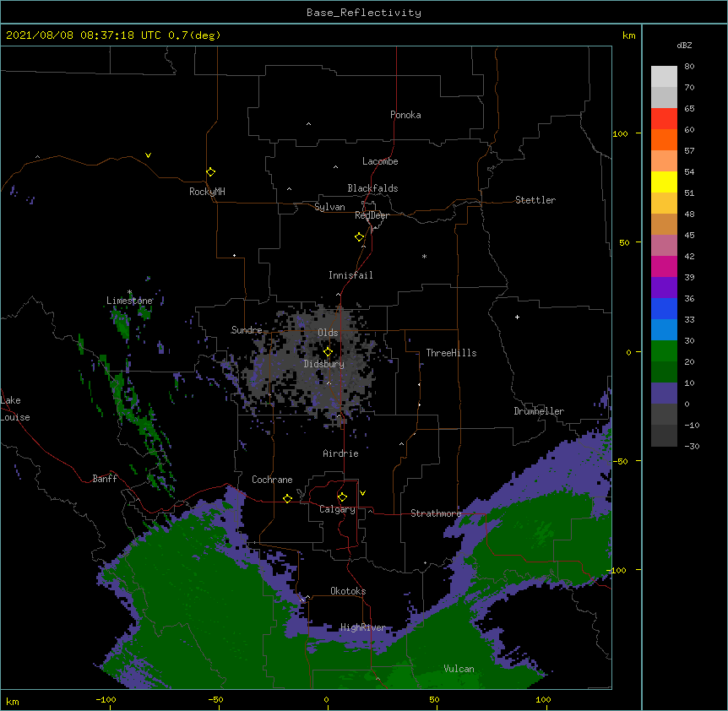
Task: Select the Lake Louise label
Action: point(14,409)
